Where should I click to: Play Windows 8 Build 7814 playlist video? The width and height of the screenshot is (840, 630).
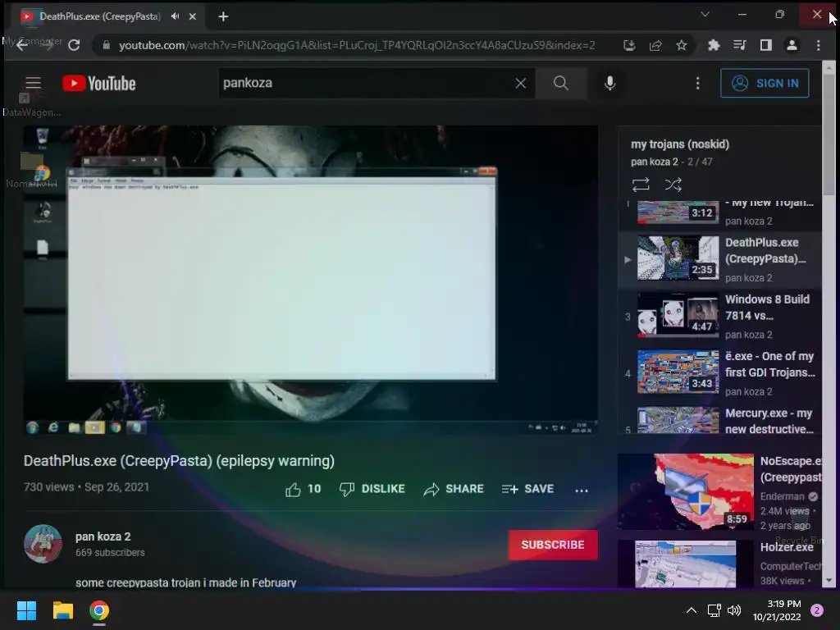tap(720, 317)
